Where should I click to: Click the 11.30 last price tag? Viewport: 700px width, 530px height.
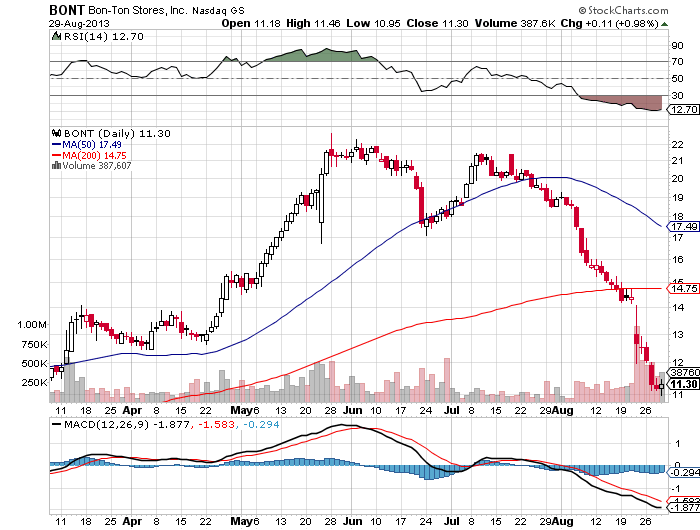tap(683, 384)
